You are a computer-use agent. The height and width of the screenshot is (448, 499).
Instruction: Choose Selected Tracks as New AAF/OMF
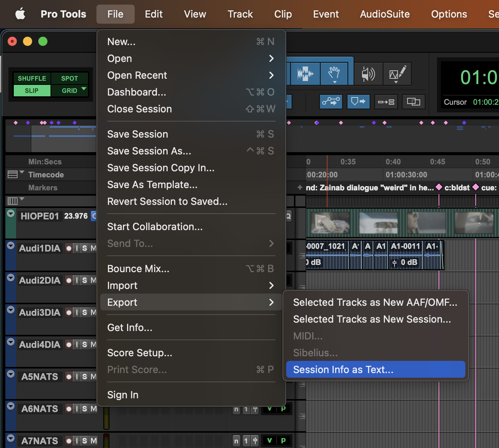[x=376, y=302]
